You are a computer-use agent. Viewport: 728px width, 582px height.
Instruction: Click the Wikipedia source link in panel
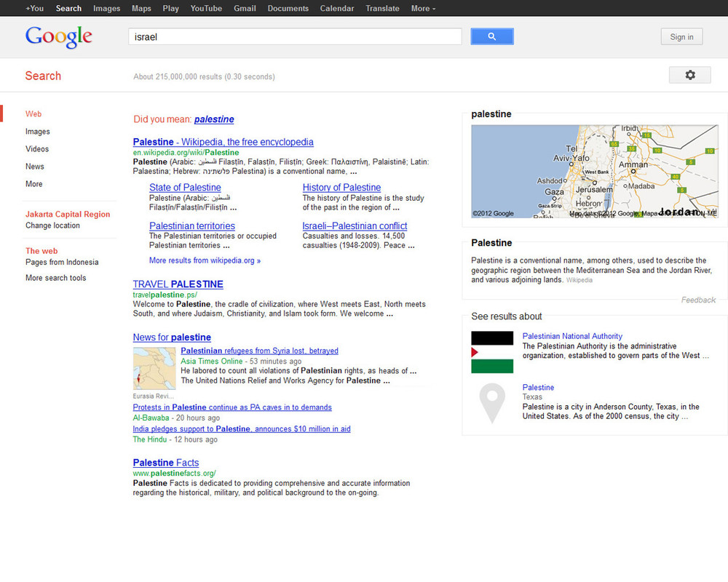tap(579, 280)
